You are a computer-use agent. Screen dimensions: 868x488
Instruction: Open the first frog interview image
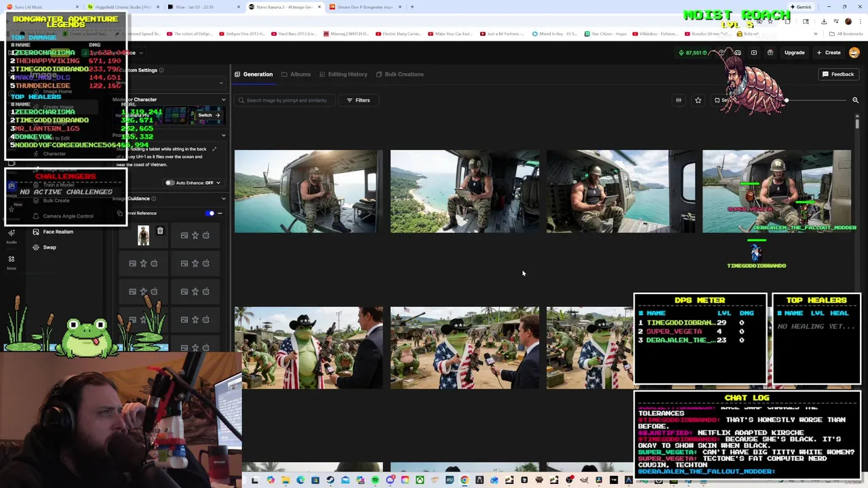click(x=309, y=348)
